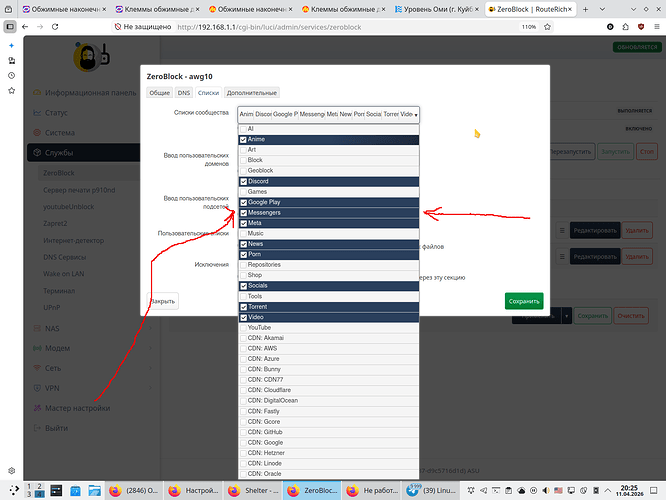Open the browser tab list dropdown
This screenshot has width=666, height=500.
click(602, 9)
